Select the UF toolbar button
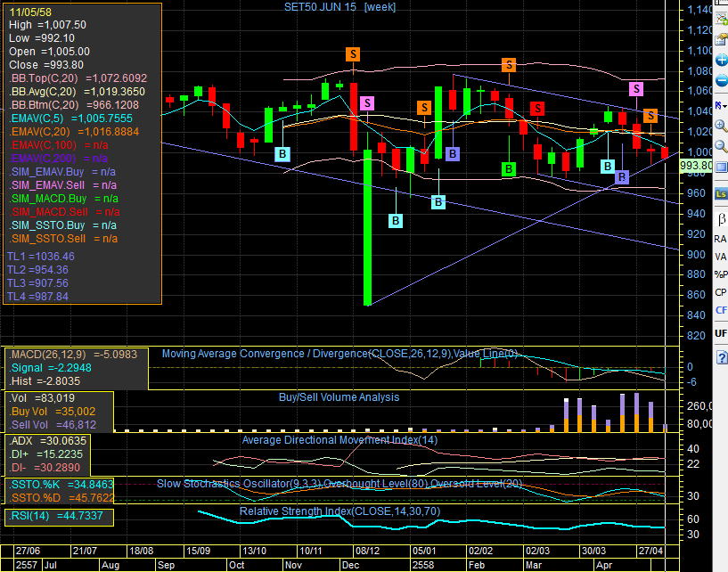Image resolution: width=728 pixels, height=572 pixels. (721, 333)
